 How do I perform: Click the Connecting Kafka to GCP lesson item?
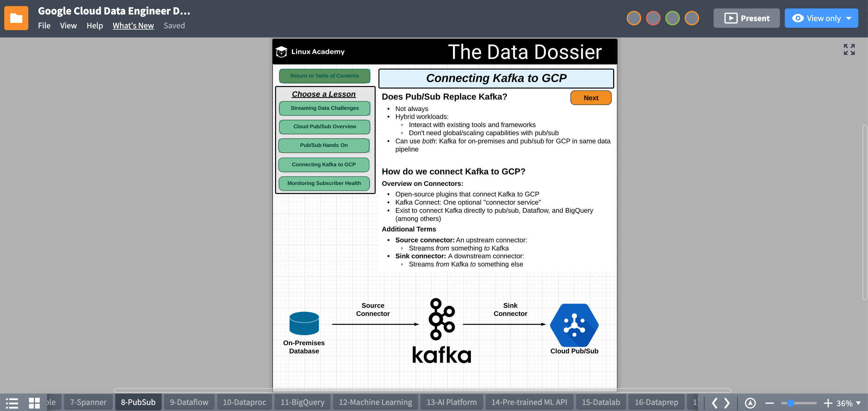point(324,164)
